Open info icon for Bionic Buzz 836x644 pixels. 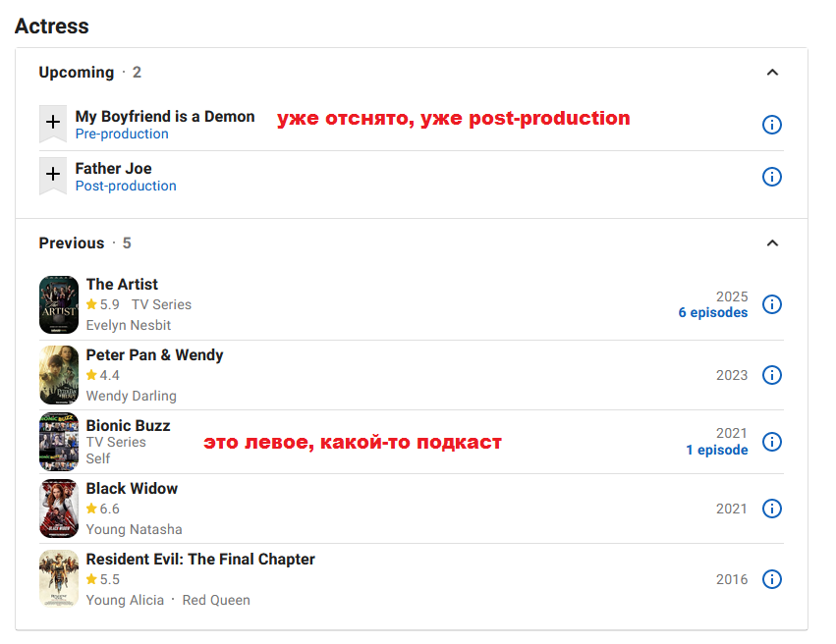pyautogui.click(x=771, y=442)
